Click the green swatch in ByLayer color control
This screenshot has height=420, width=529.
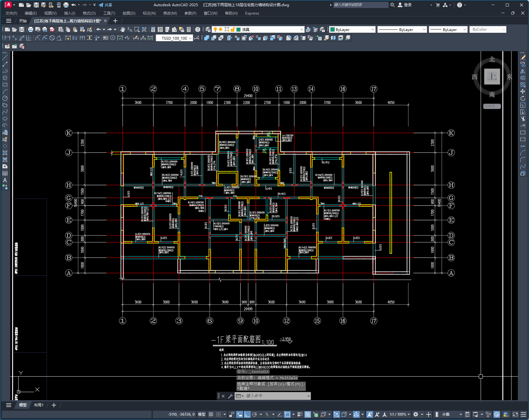coord(333,29)
